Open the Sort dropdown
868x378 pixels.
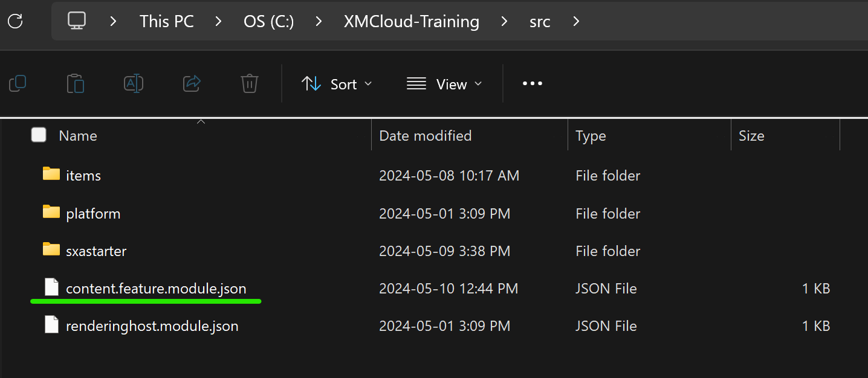[x=337, y=84]
